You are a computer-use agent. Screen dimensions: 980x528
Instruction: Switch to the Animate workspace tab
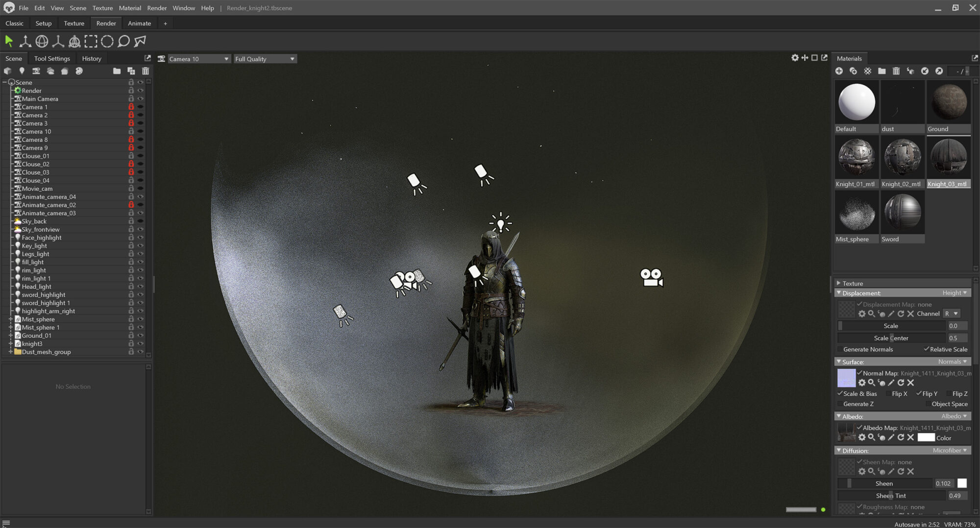[x=139, y=23]
